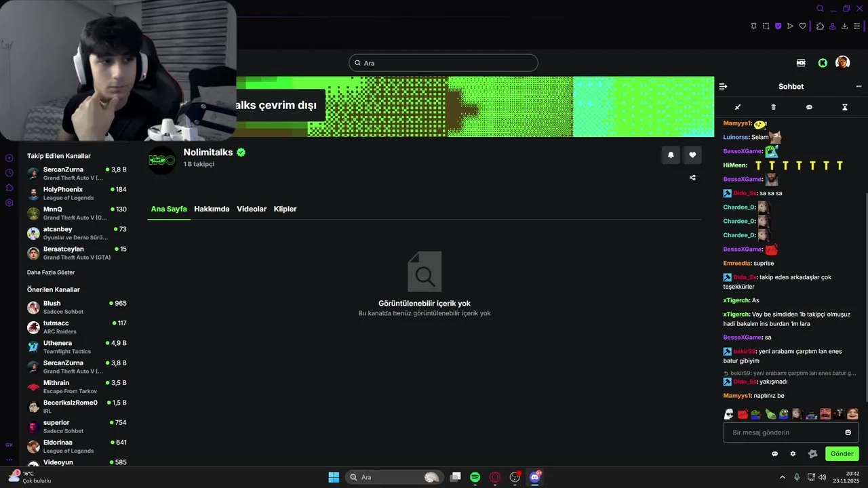Open the emoji picker in message box
This screenshot has width=868, height=488.
click(x=848, y=432)
